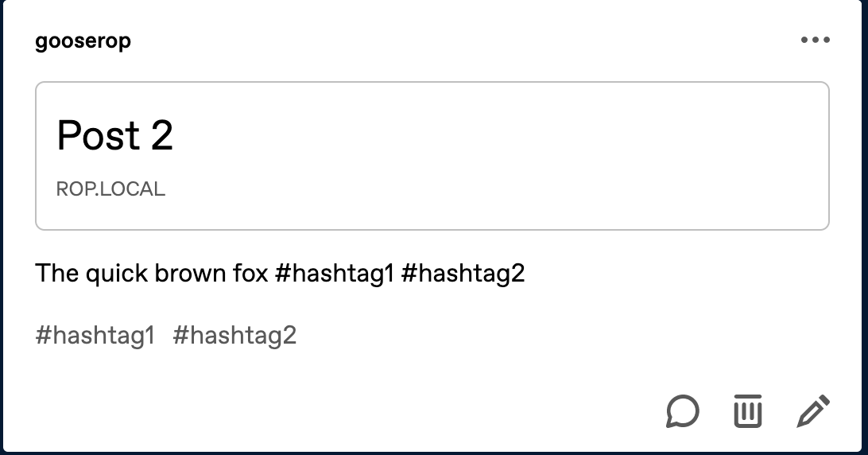
Task: Click the word "quick" in the post body
Action: (x=116, y=274)
